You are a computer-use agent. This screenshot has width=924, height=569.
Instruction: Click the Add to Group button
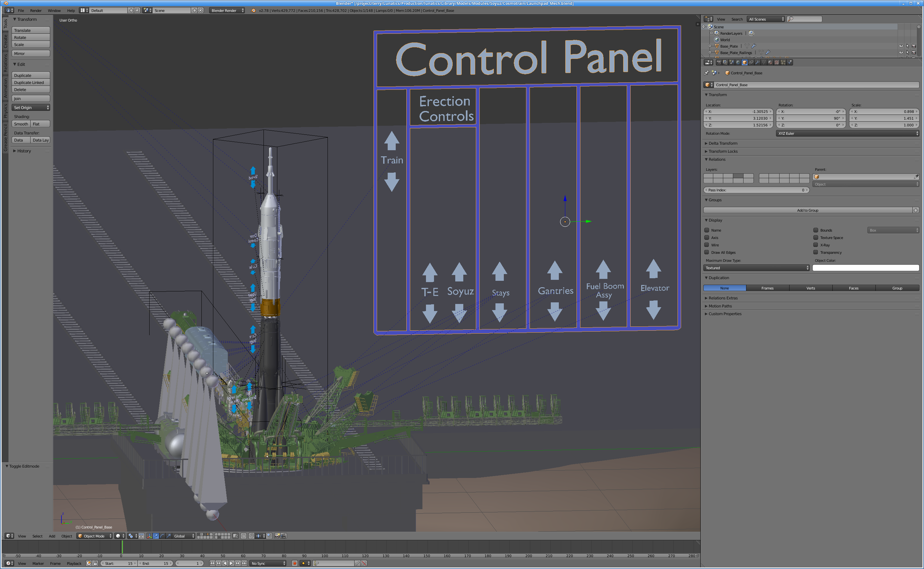[808, 210]
